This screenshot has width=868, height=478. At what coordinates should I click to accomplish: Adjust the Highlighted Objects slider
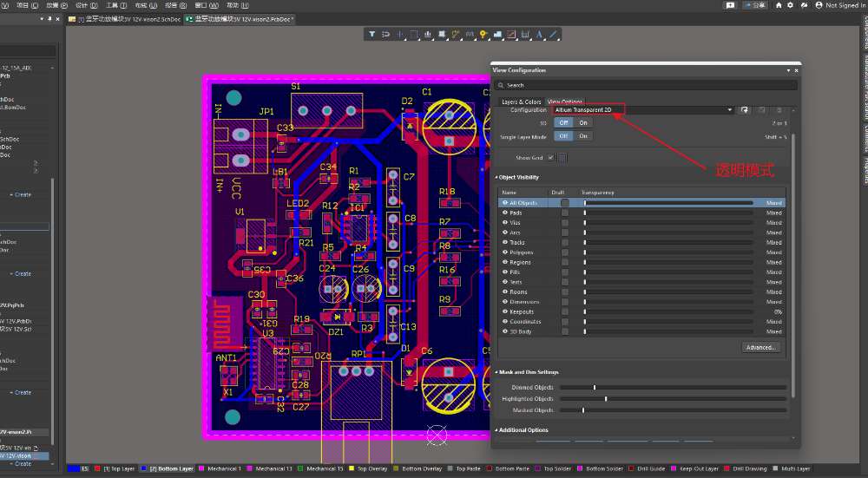point(673,399)
